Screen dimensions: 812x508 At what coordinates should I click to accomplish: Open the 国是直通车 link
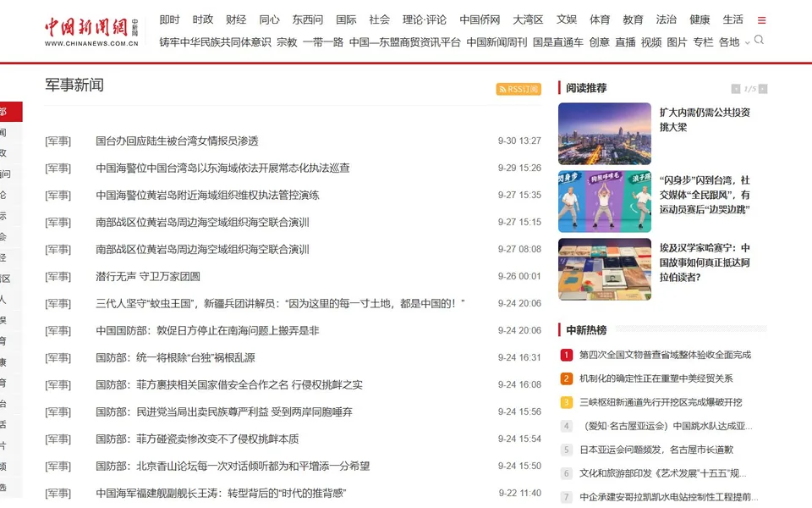[558, 42]
